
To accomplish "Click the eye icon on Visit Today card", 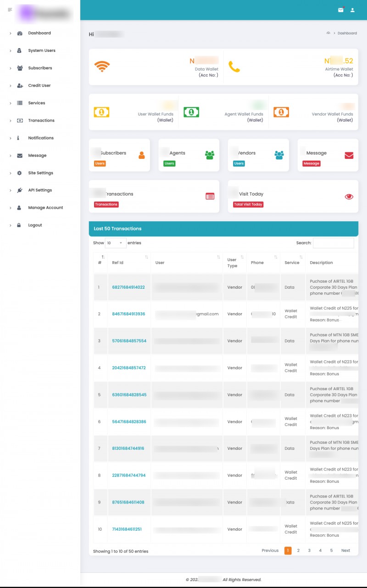I will tap(348, 196).
